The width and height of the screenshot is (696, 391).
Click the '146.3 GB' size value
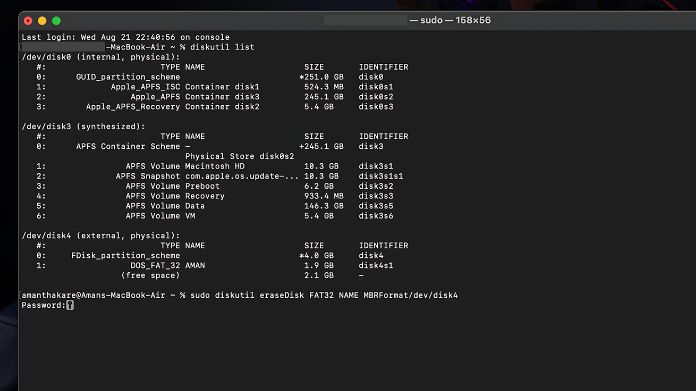324,206
